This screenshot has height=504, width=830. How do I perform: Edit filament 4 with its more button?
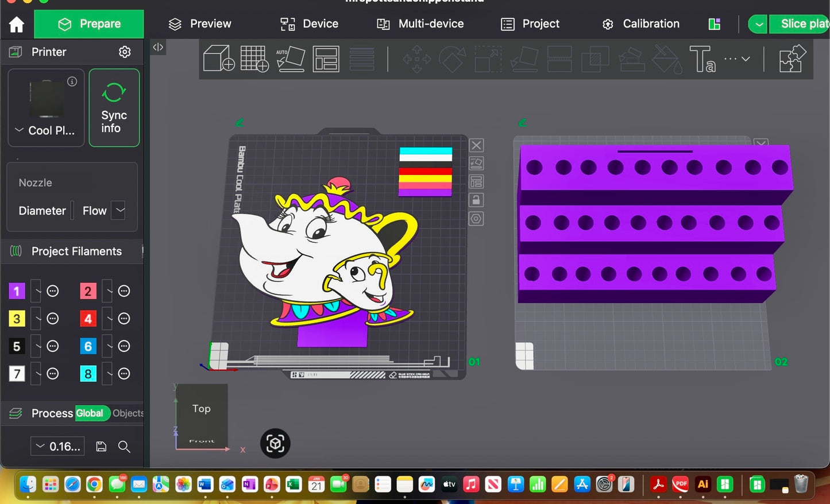tap(124, 319)
